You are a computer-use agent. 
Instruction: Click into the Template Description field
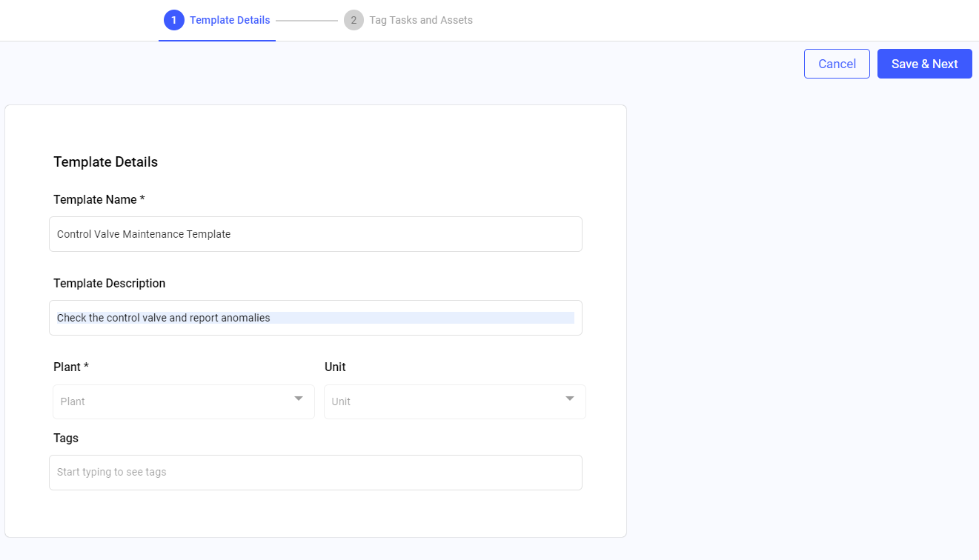click(315, 318)
